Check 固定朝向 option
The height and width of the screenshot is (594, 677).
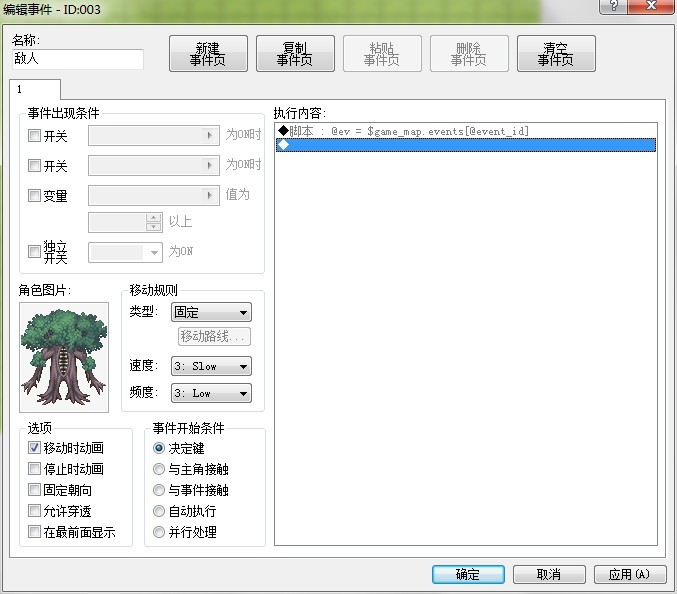[x=34, y=490]
